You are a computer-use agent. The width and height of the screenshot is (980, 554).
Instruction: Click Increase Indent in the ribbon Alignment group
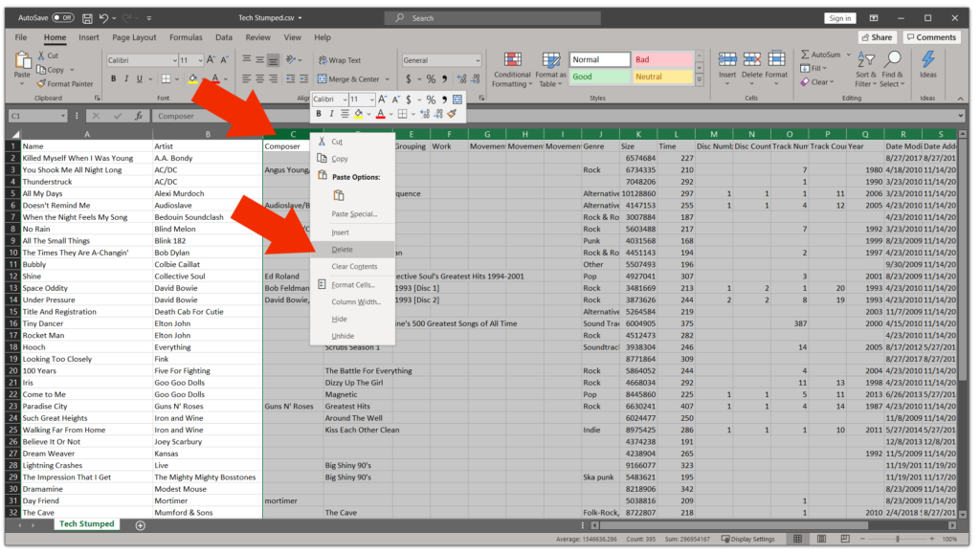coord(303,78)
